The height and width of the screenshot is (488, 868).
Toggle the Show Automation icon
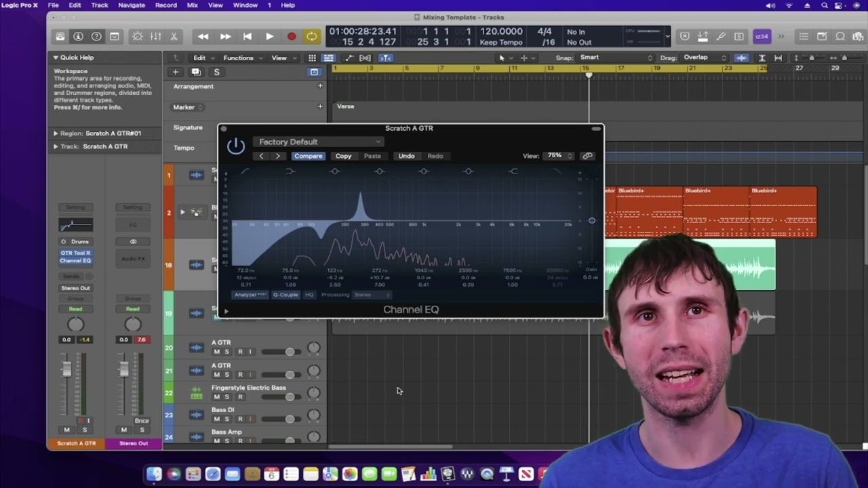point(349,58)
